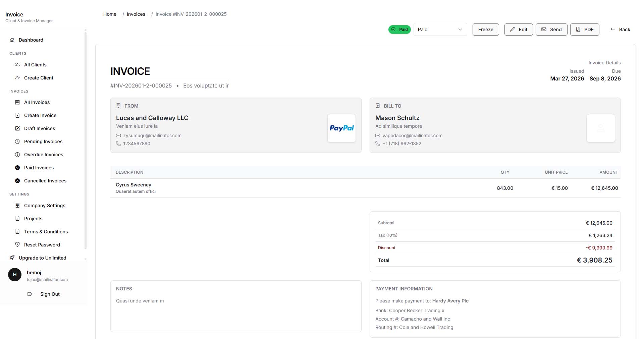
Task: Click the BILL TO contact icon
Action: [378, 106]
